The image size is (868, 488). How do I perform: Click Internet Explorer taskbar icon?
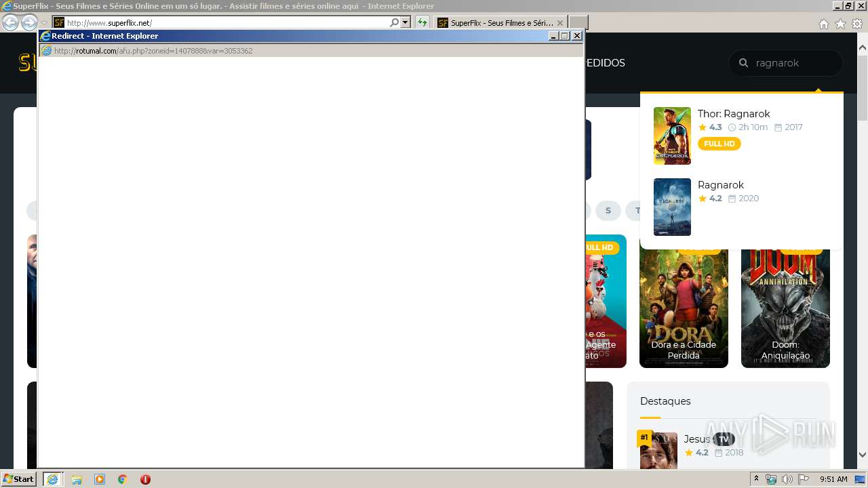(x=53, y=479)
